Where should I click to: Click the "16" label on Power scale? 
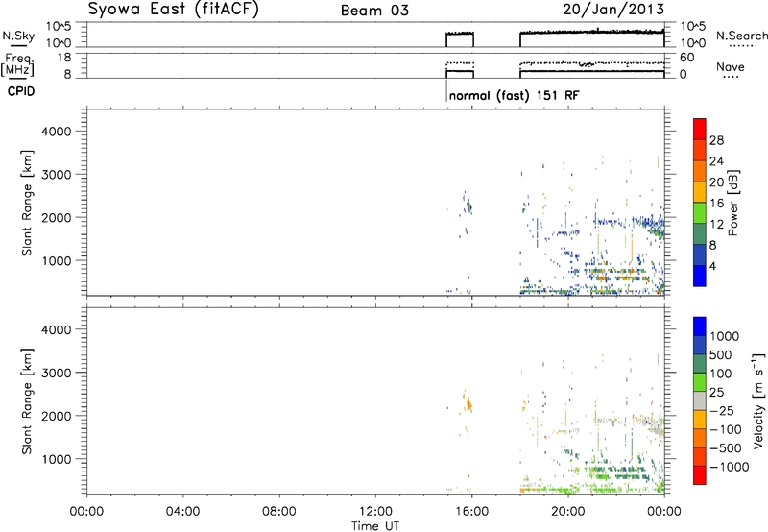pyautogui.click(x=716, y=204)
